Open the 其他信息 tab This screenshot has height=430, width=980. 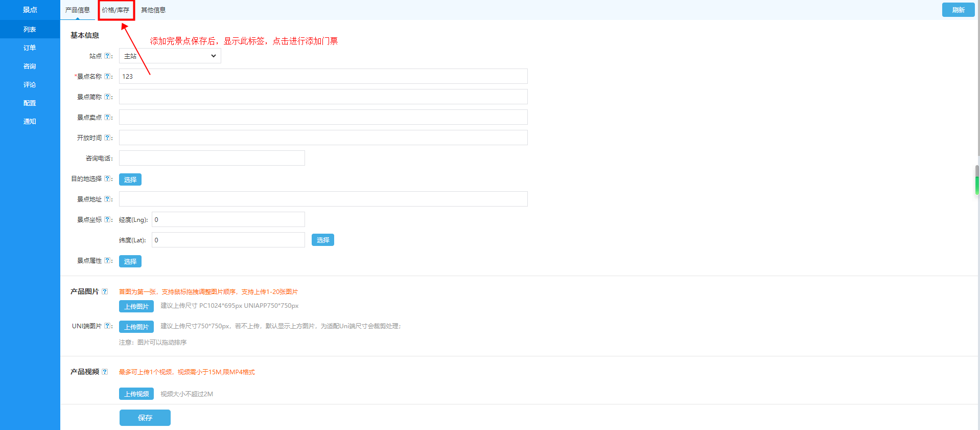[x=153, y=10]
